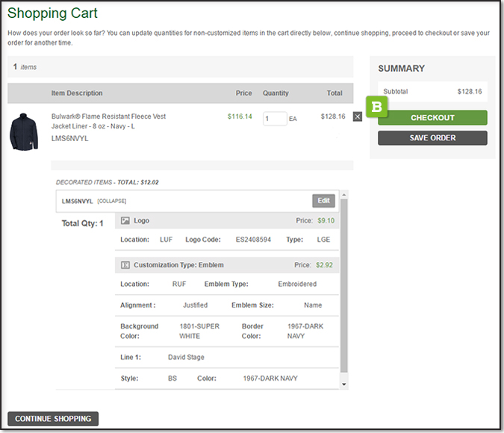Click the Logo image icon
Screen dimensions: 504x433
pyautogui.click(x=125, y=221)
